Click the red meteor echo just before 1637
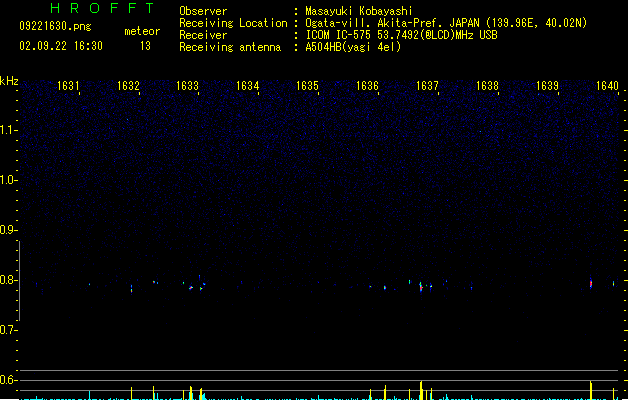Image resolution: width=629 pixels, height=400 pixels. click(421, 288)
